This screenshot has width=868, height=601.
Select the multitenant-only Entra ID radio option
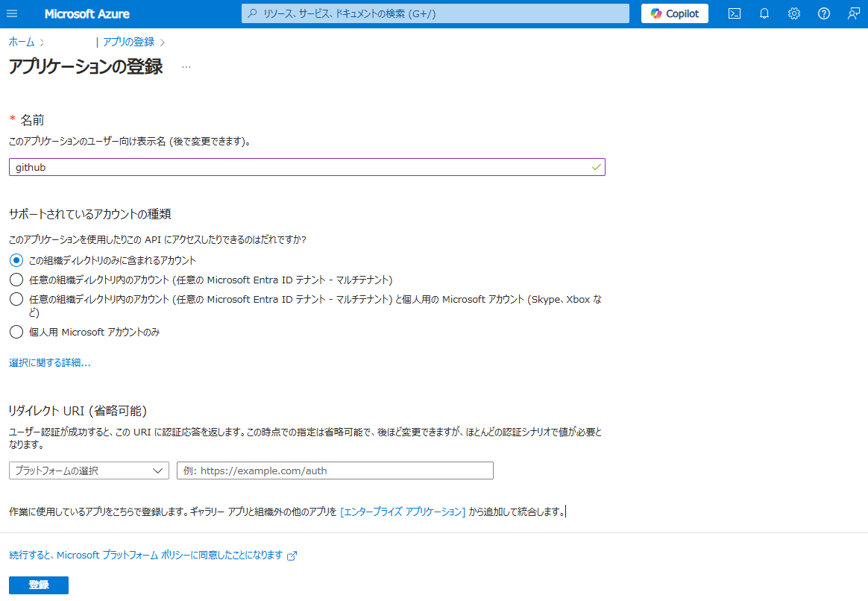point(16,280)
